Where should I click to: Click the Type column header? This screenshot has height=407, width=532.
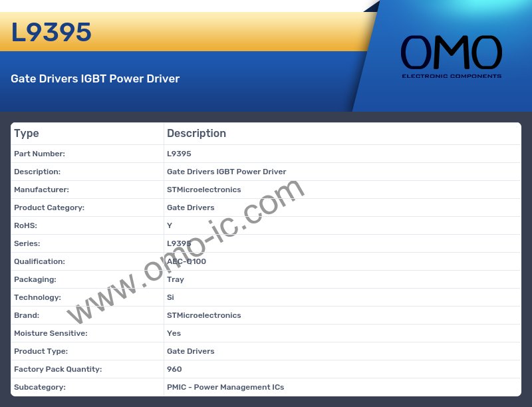(x=27, y=134)
